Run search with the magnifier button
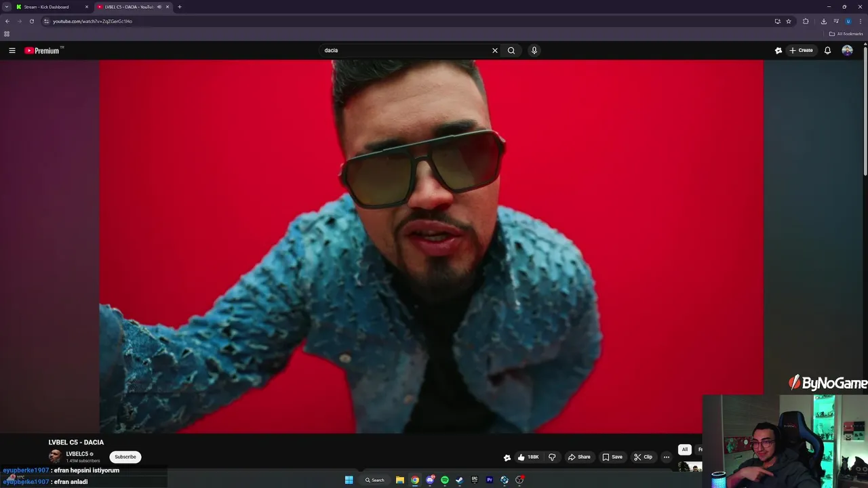The width and height of the screenshot is (868, 488). pos(511,50)
